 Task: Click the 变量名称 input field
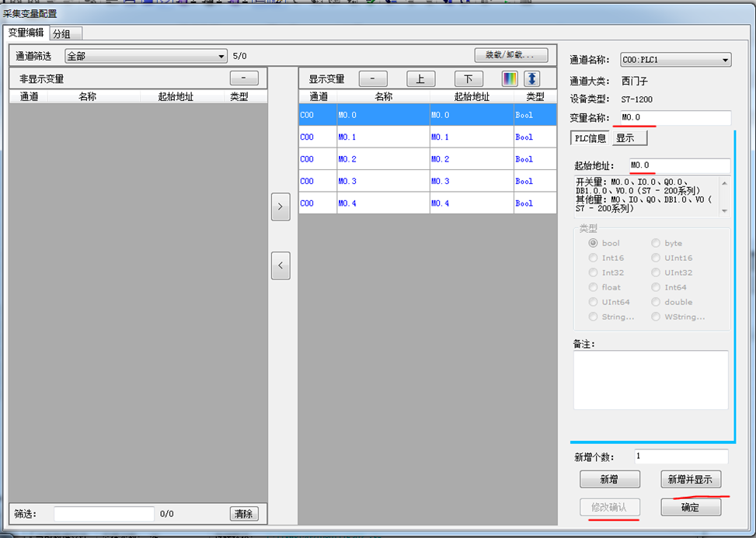tap(671, 118)
